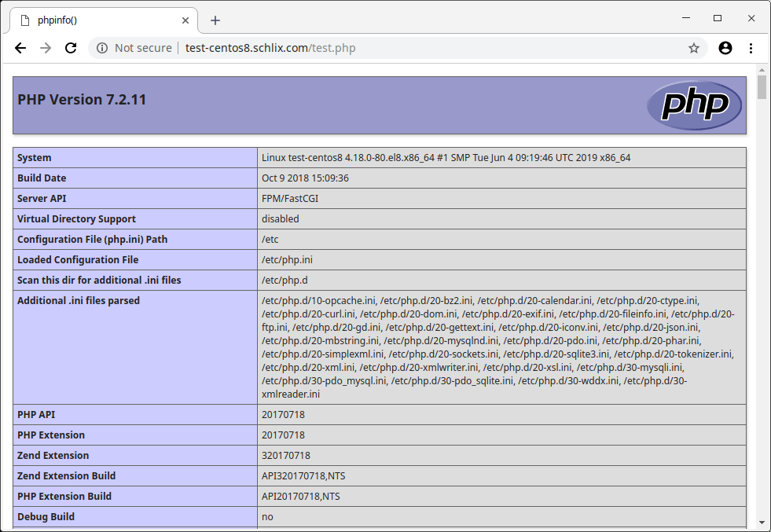Click the 'Linux test-centos8 4.18.0-80.el8.x86_64' system value
The image size is (771, 532).
[x=446, y=157]
